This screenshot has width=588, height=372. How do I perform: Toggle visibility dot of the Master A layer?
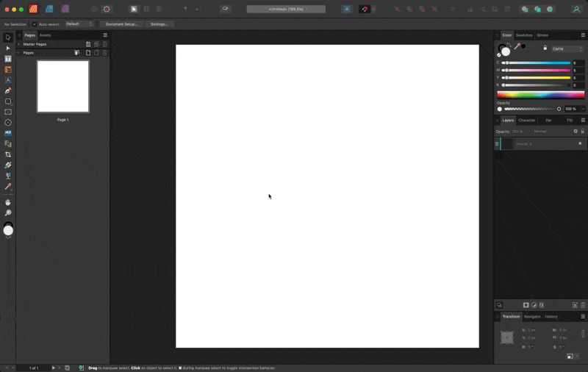(580, 143)
